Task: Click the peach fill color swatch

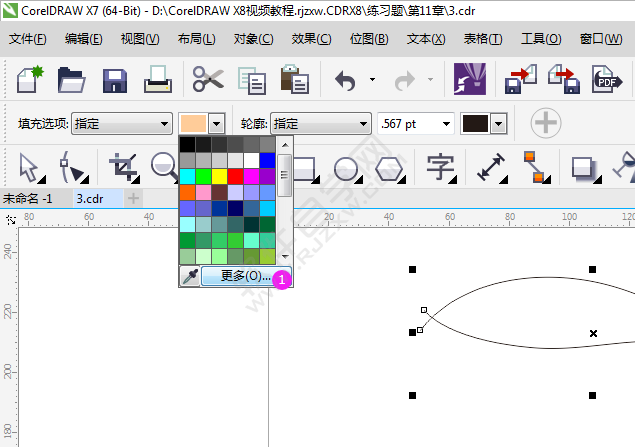Action: [x=194, y=123]
